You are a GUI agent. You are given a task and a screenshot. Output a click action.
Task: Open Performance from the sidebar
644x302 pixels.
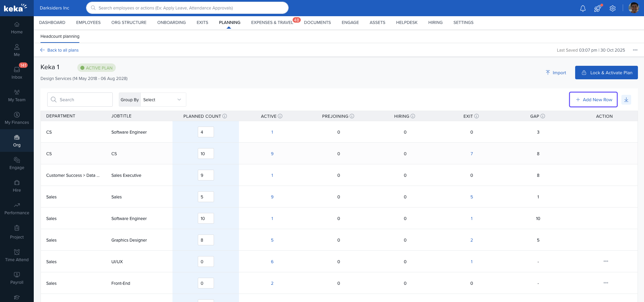pos(17,209)
